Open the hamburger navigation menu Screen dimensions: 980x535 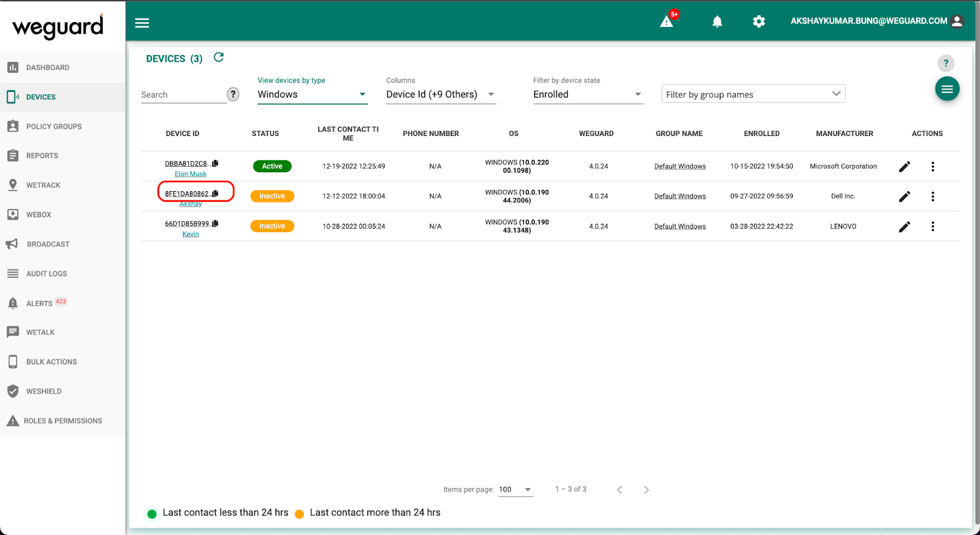point(142,23)
